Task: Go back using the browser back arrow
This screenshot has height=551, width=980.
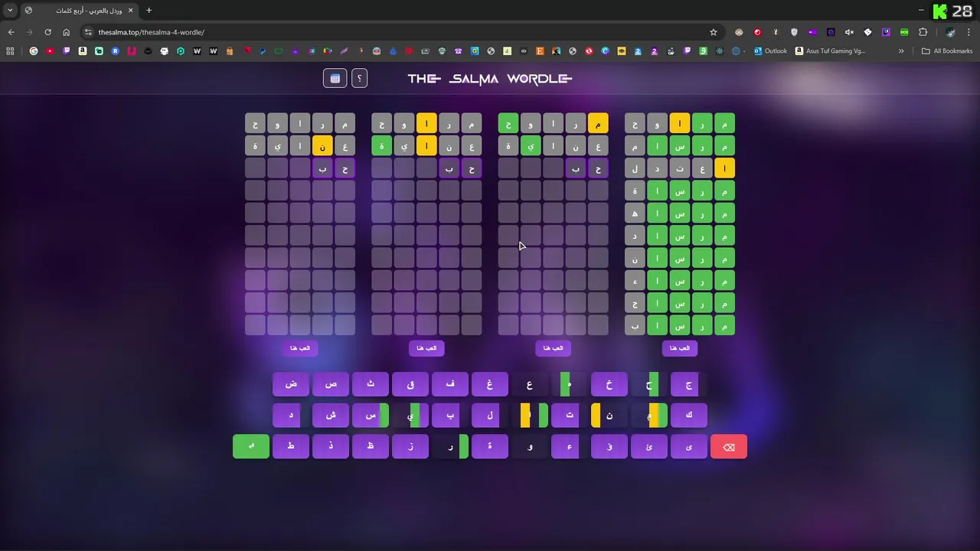Action: coord(11,32)
